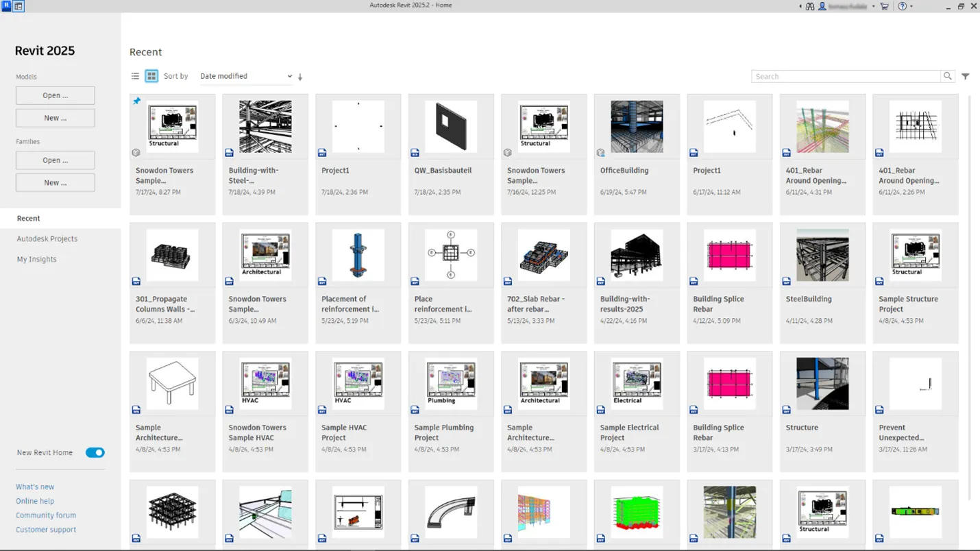Open Building Splice Rebar from 4/12/24

tap(729, 255)
